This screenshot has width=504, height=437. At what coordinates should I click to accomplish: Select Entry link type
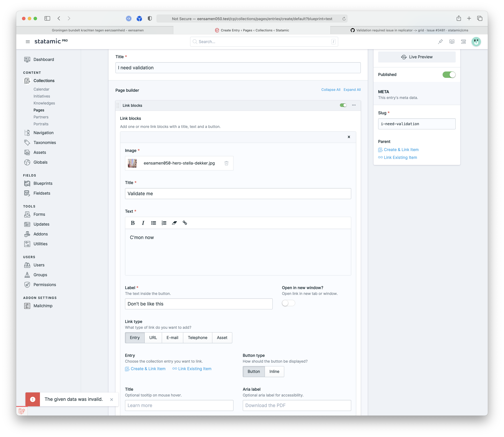point(135,338)
